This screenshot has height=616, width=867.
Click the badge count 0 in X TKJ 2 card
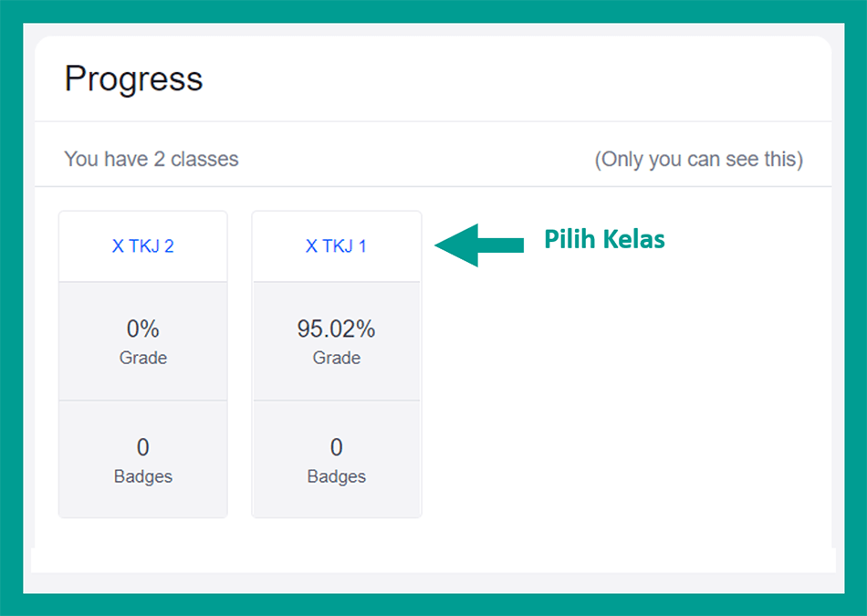click(142, 447)
